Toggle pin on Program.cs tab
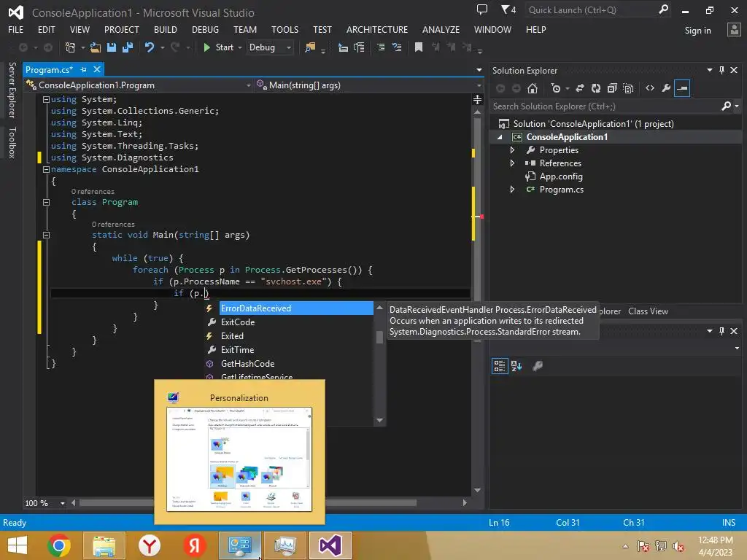 pyautogui.click(x=83, y=69)
